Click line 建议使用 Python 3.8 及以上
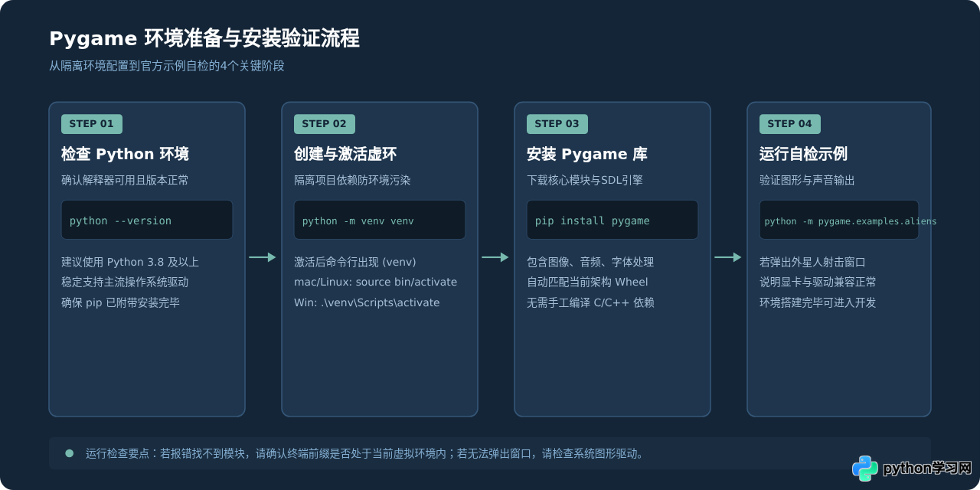980x490 pixels. 130,262
